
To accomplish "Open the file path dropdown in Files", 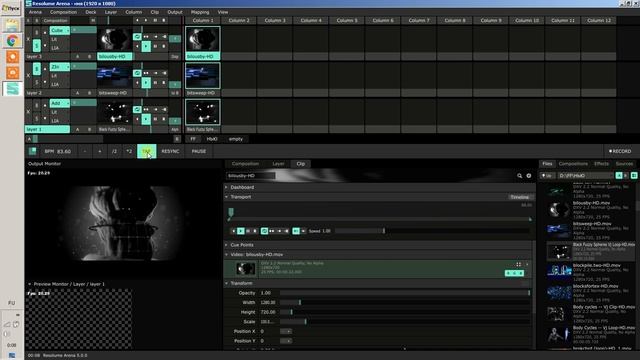I will click(x=585, y=176).
